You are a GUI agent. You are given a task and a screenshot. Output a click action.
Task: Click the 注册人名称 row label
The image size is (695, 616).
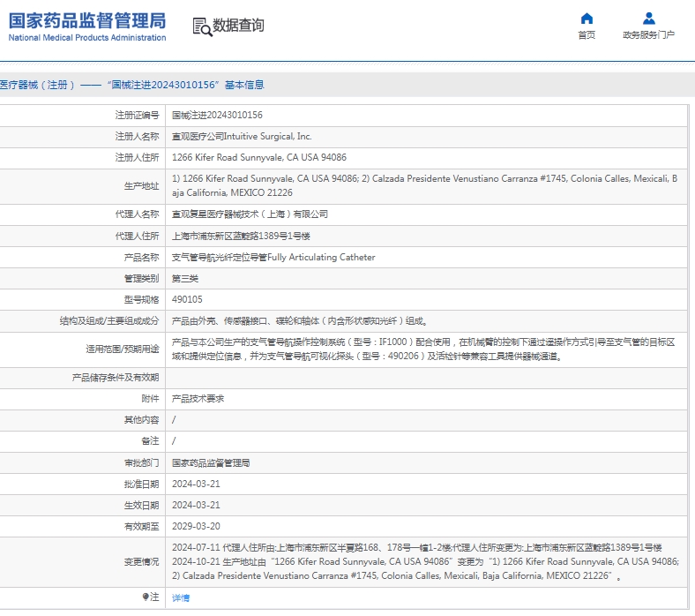tap(137, 137)
